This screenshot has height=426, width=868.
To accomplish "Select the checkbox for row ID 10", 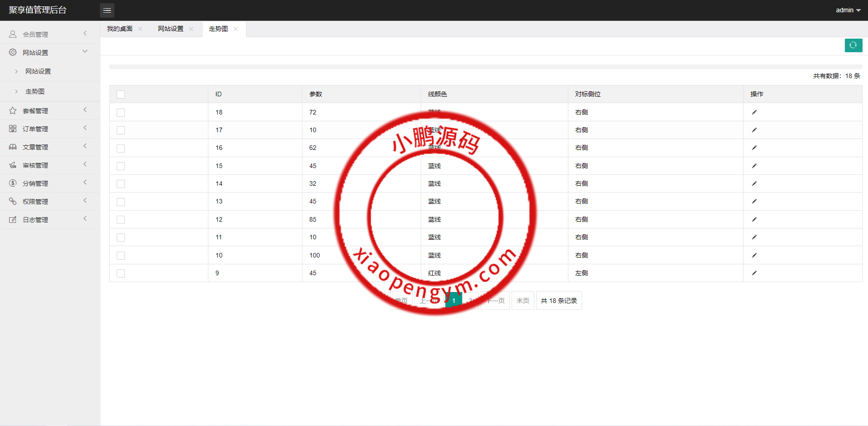I will [x=121, y=256].
